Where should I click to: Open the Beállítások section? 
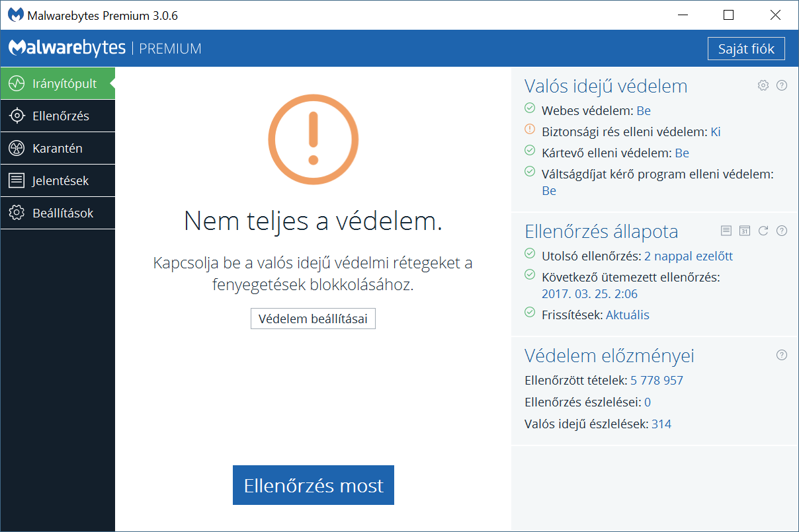point(58,213)
